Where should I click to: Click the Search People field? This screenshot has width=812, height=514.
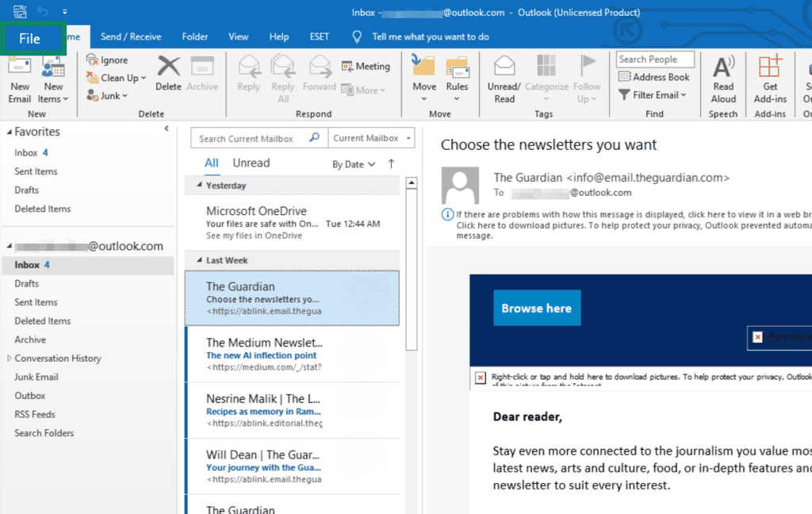(x=655, y=59)
